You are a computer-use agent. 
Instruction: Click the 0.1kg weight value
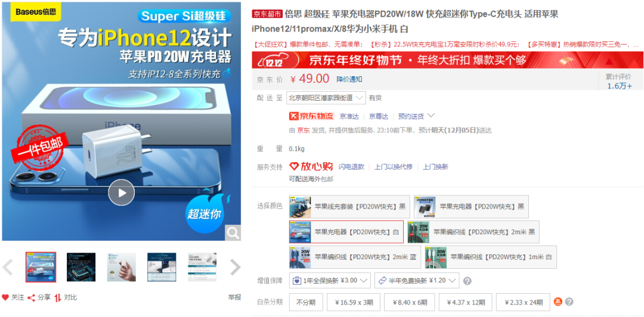tap(296, 148)
